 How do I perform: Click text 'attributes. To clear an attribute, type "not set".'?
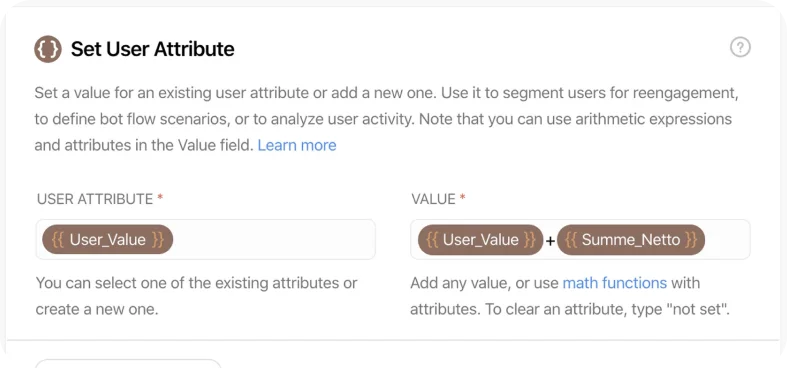tap(570, 309)
